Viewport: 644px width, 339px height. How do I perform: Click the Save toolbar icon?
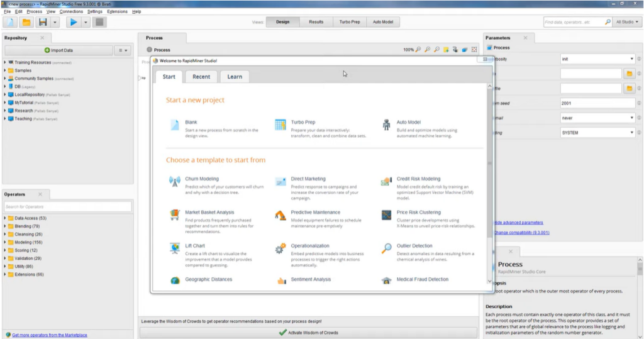click(x=43, y=22)
